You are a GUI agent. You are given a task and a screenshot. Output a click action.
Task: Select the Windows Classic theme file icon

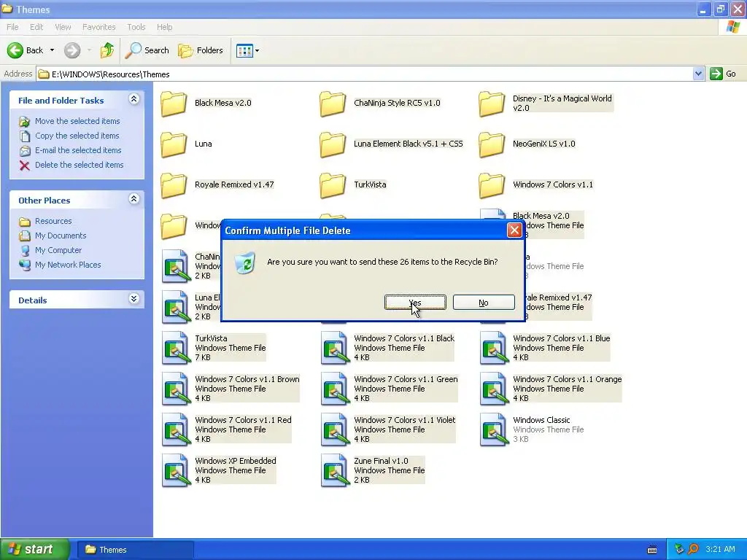(494, 429)
